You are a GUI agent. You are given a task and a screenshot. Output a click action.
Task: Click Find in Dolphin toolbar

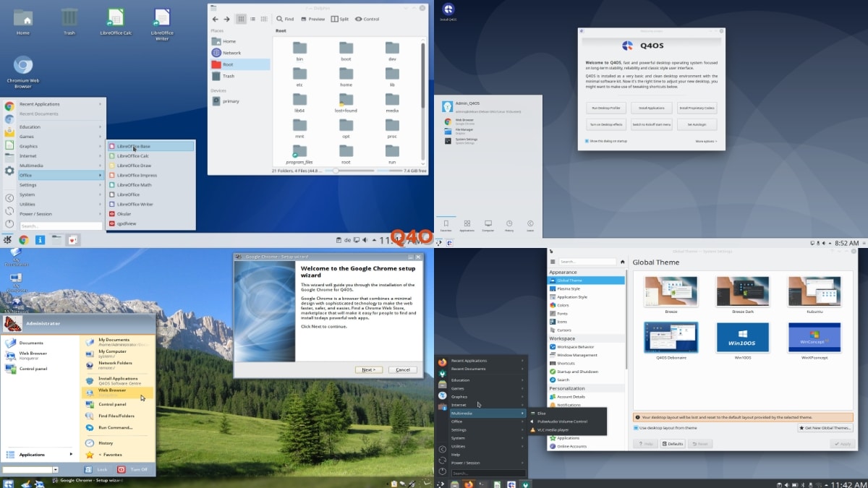(x=284, y=19)
